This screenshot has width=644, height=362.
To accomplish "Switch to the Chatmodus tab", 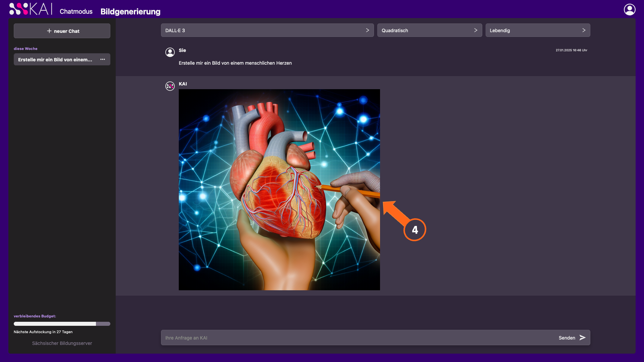I will tap(76, 11).
